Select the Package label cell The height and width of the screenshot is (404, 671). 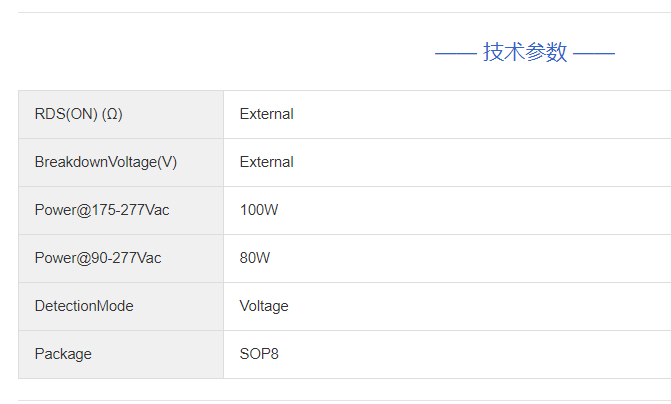121,354
